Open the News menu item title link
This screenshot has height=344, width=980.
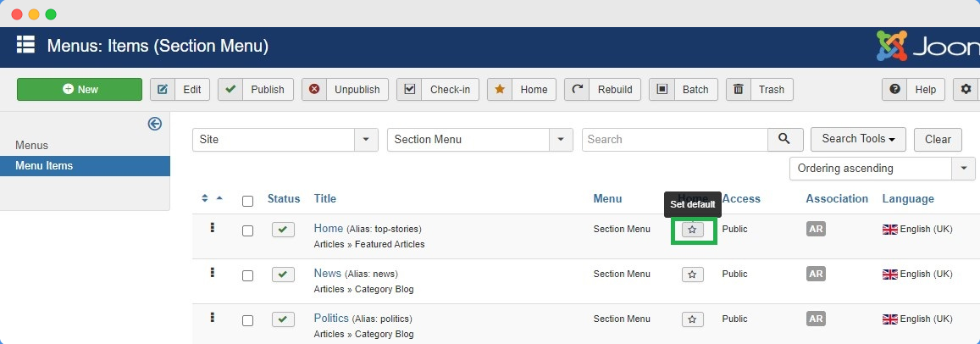328,274
